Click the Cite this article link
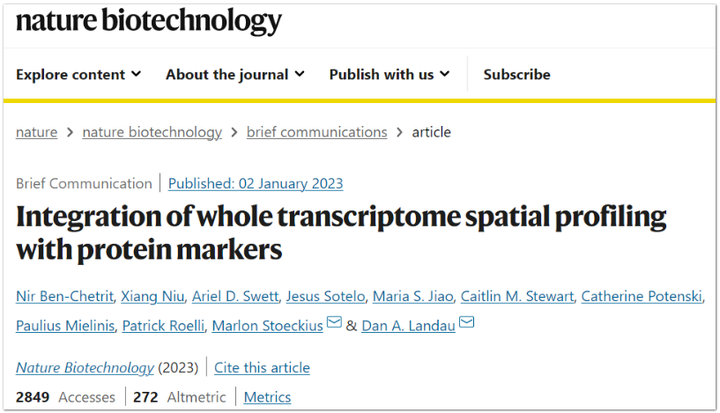The width and height of the screenshot is (720, 413). click(x=263, y=367)
